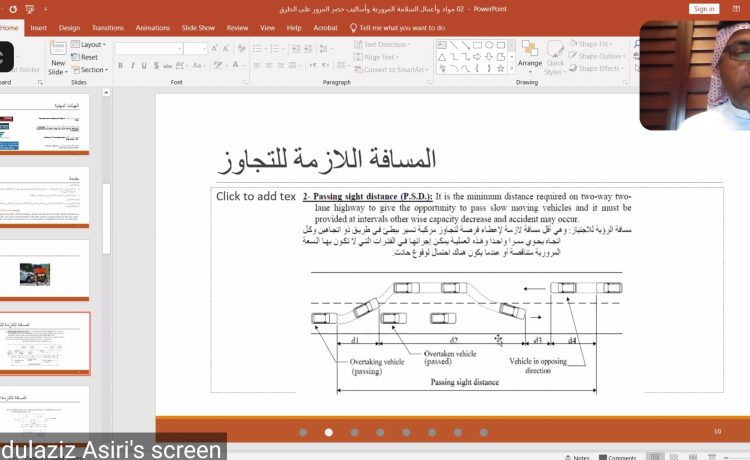Open the Paragraph dialog launcher
Viewport: 750px width, 460px height.
click(x=429, y=83)
